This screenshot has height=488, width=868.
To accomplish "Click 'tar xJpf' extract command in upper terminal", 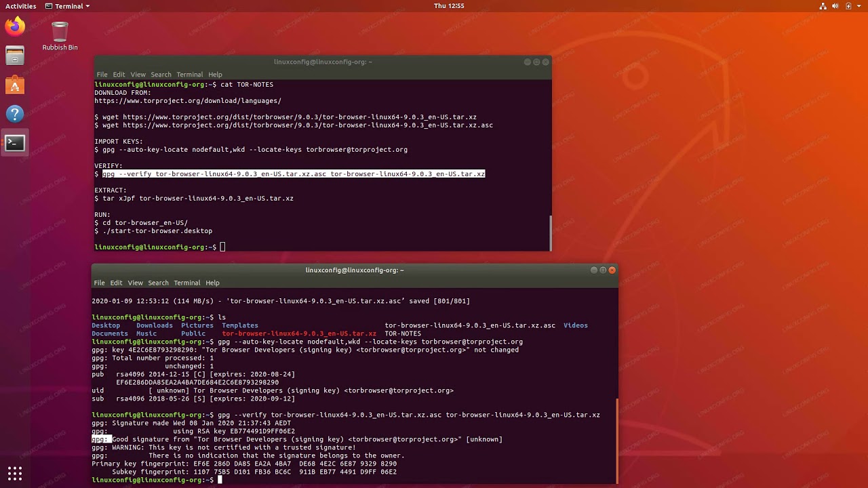I will click(x=198, y=199).
